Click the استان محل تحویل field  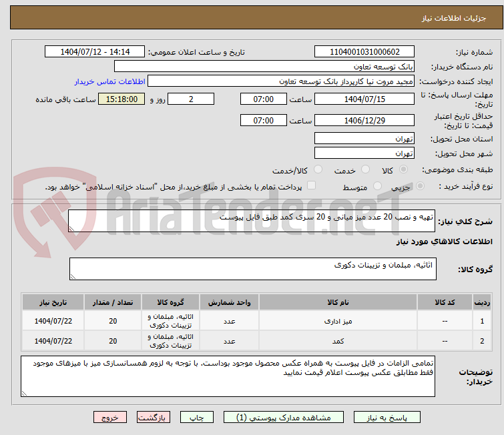point(364,139)
